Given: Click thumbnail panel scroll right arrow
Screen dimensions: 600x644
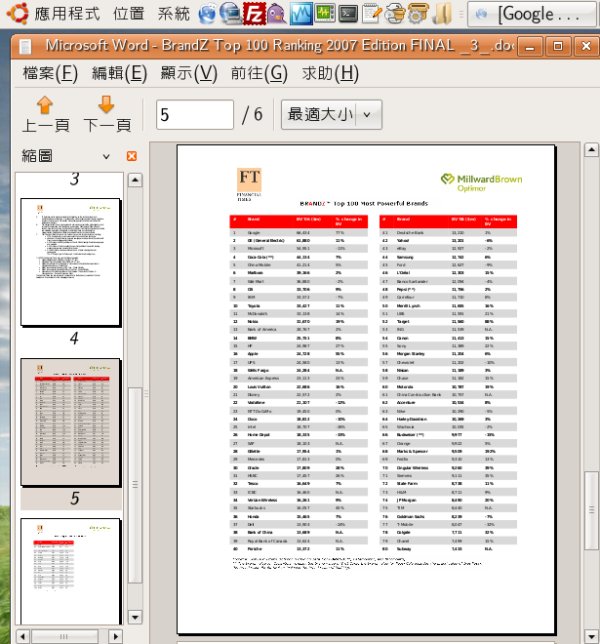Looking at the screenshot, I should [116, 637].
